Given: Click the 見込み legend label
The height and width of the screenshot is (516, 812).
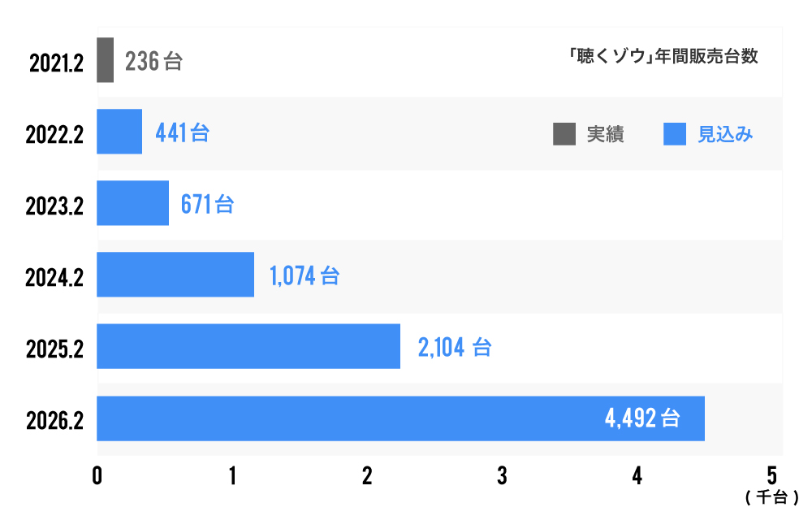Looking at the screenshot, I should click(725, 135).
